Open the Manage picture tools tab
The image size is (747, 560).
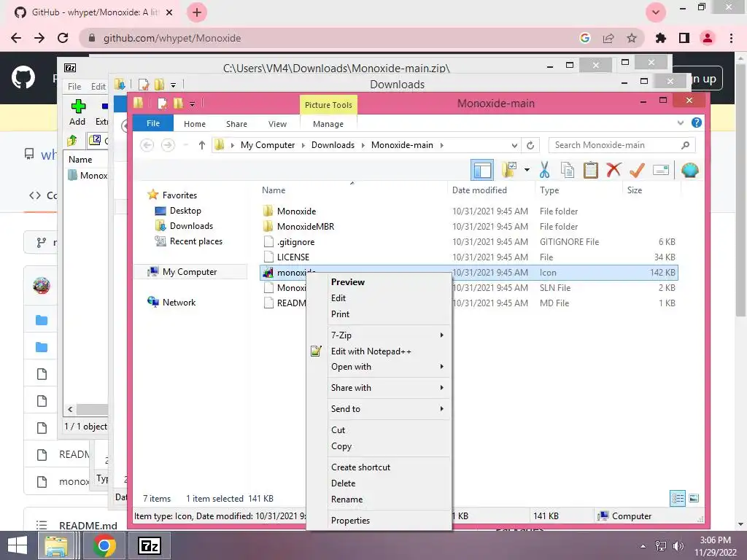[x=328, y=124]
